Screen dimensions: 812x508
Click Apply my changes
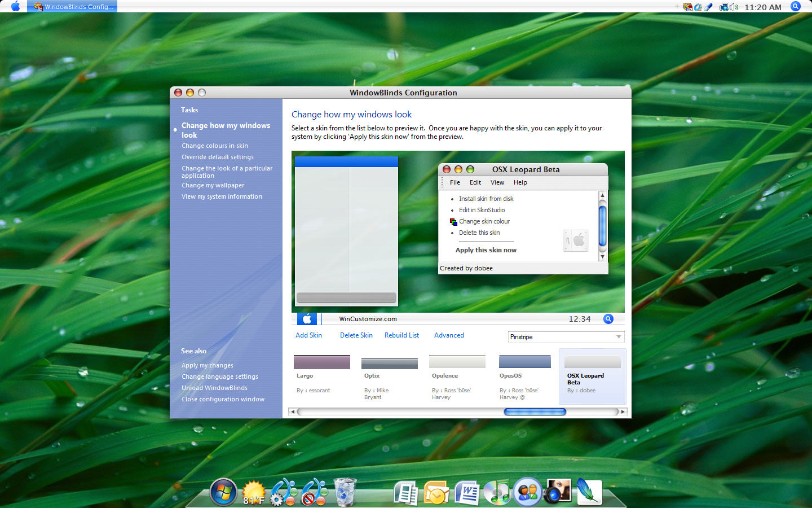[x=208, y=365]
